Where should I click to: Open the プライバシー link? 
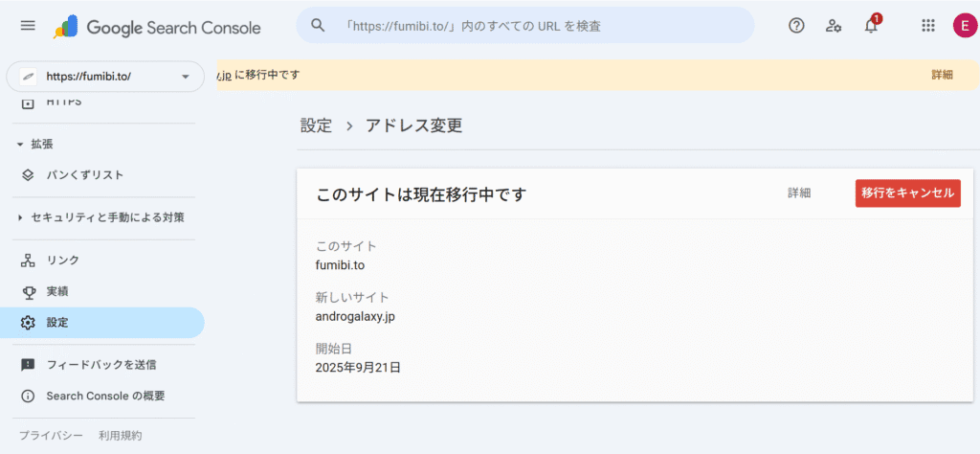pos(51,435)
